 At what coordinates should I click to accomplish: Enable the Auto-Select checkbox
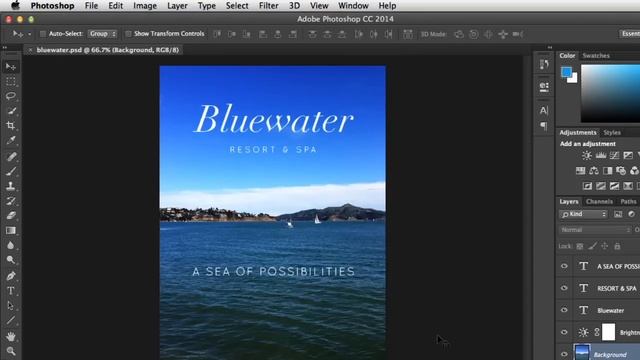pyautogui.click(x=43, y=34)
